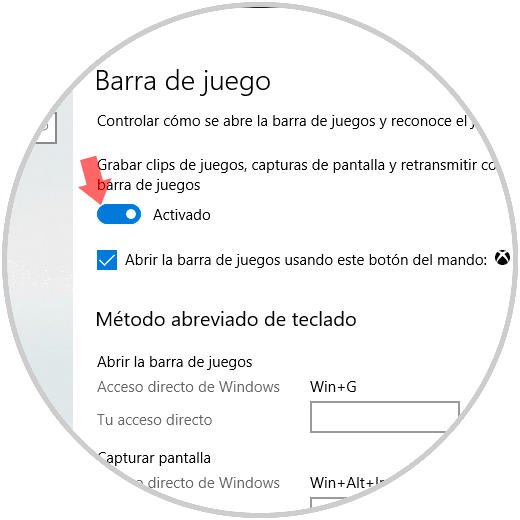Click the Tu acceso directo label
Viewport: 520px width, 520px height.
click(x=155, y=420)
